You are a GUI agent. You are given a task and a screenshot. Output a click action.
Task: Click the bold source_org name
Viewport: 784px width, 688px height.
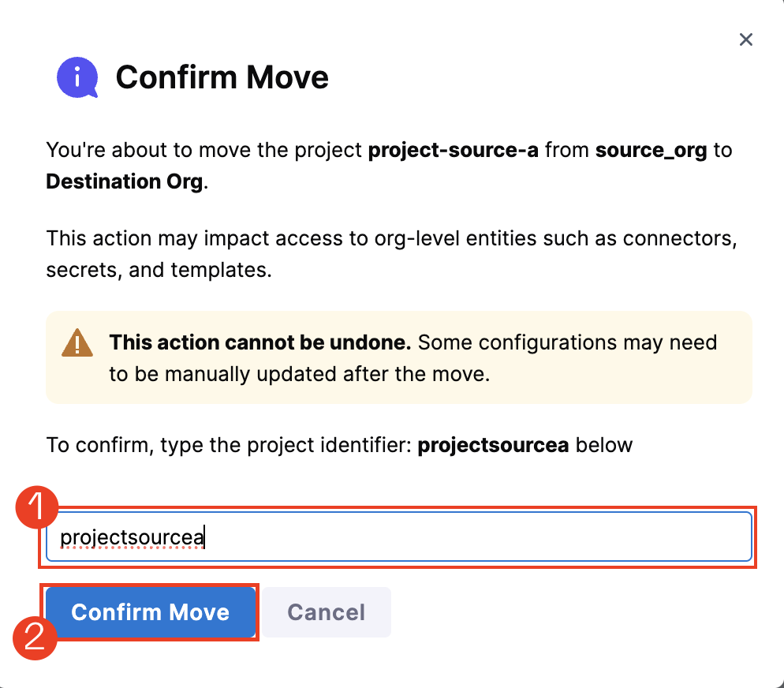pyautogui.click(x=651, y=150)
